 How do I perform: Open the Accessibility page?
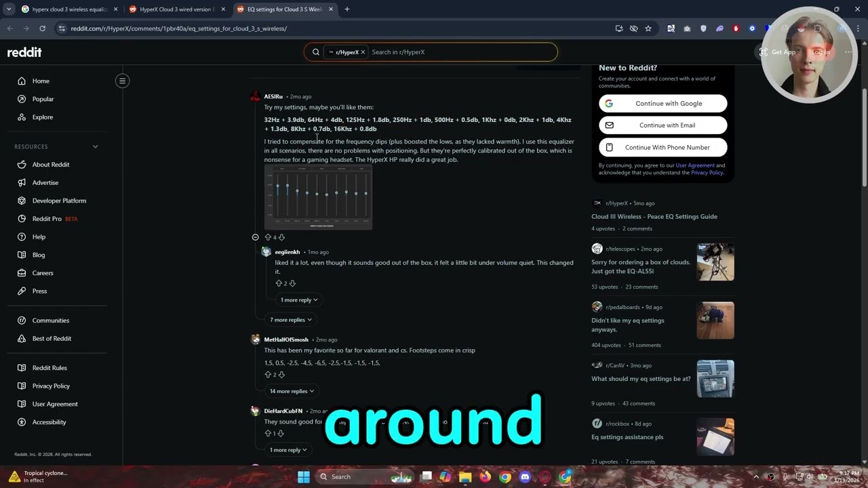coord(49,422)
